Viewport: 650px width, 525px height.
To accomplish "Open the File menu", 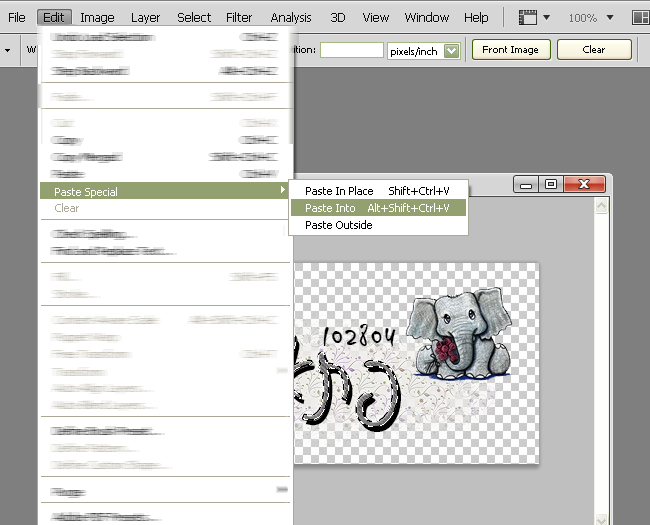I will pyautogui.click(x=17, y=17).
